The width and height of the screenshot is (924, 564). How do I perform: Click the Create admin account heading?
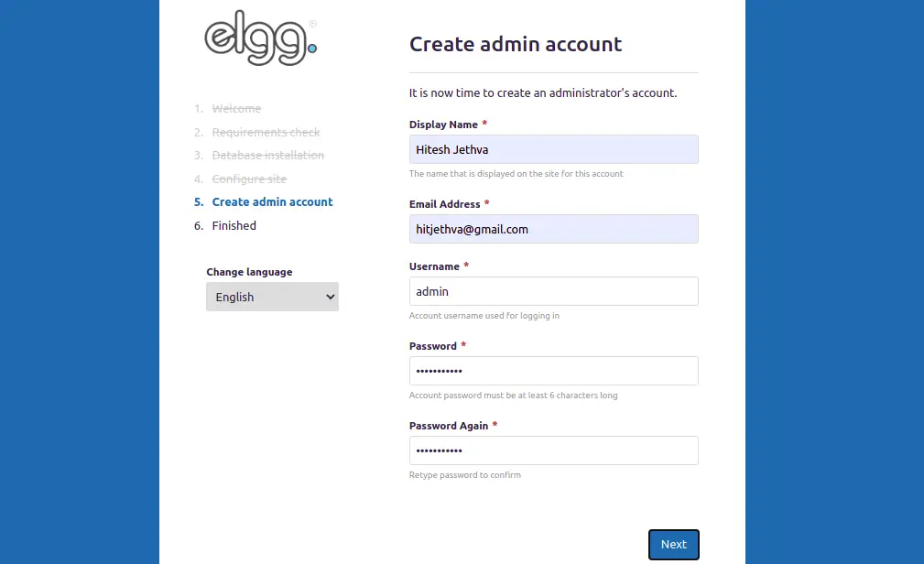point(516,44)
